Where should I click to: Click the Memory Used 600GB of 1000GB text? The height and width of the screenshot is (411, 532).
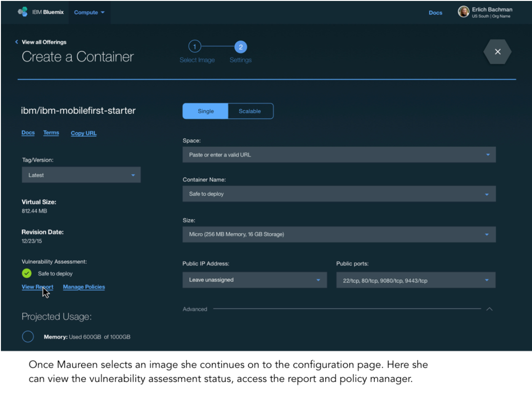[87, 337]
